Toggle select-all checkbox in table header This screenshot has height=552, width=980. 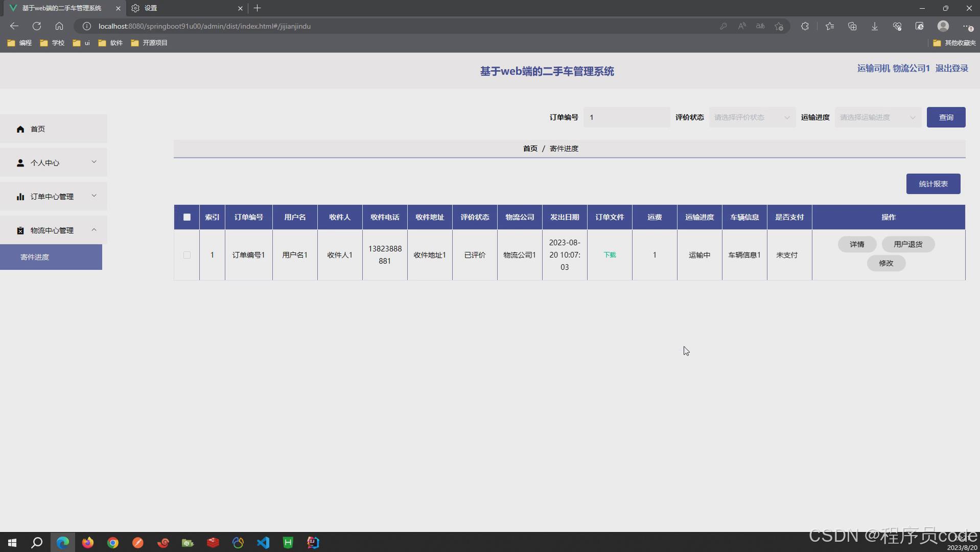coord(187,217)
